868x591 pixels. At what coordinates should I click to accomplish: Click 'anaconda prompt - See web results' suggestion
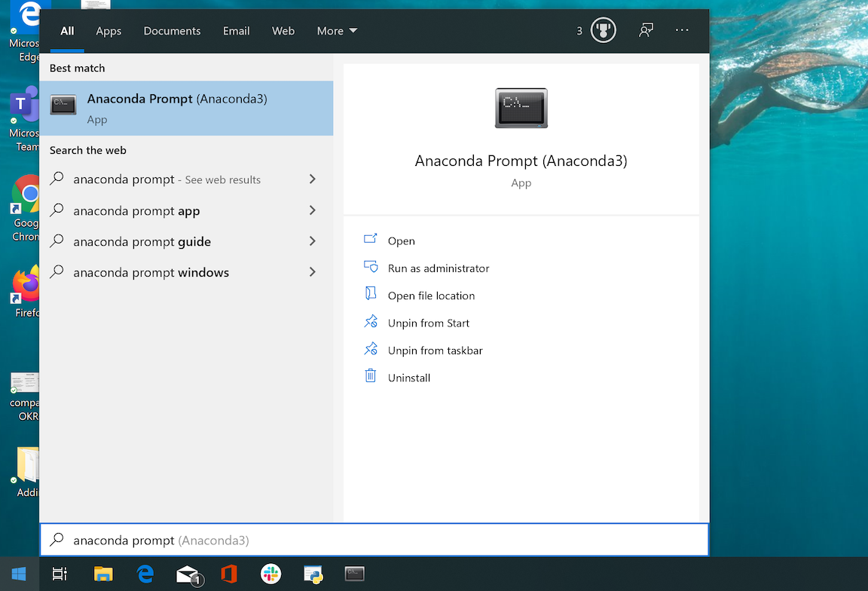187,179
